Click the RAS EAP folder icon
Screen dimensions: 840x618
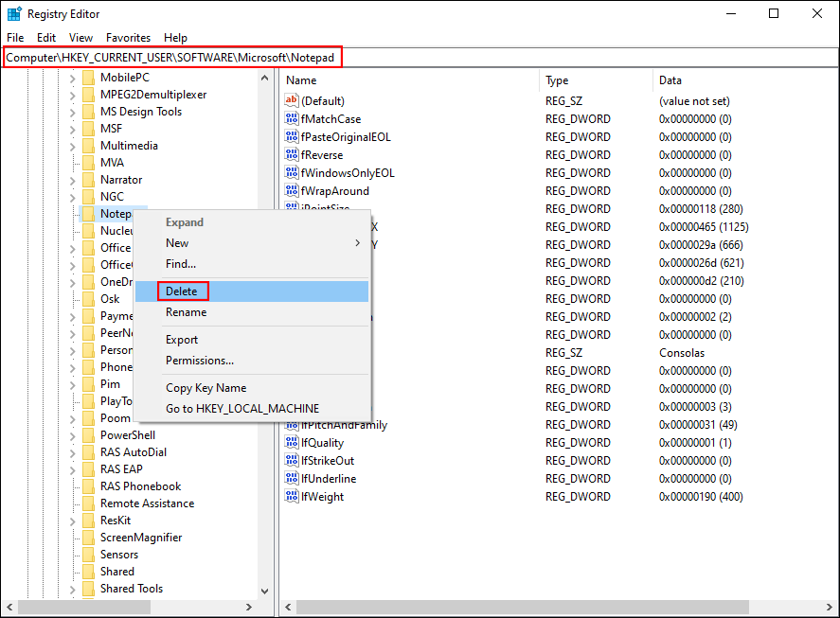[88, 469]
